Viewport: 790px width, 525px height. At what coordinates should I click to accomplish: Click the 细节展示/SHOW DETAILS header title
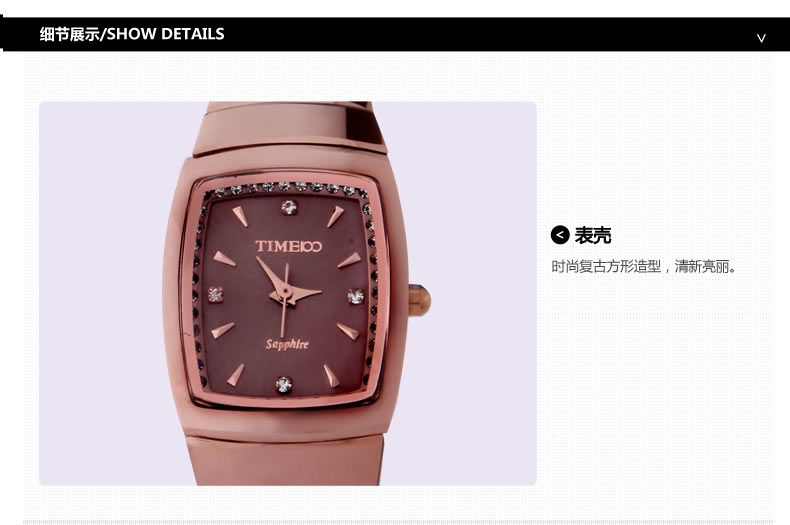point(132,34)
